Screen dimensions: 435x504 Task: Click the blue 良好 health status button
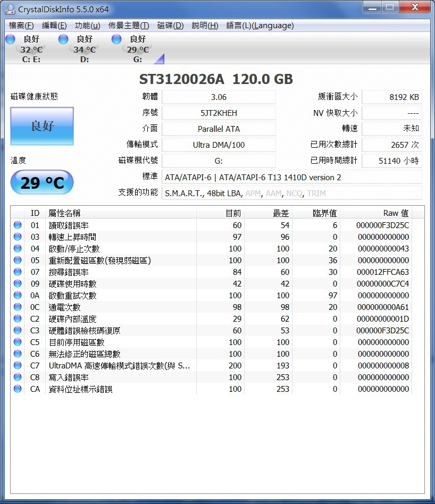point(42,126)
